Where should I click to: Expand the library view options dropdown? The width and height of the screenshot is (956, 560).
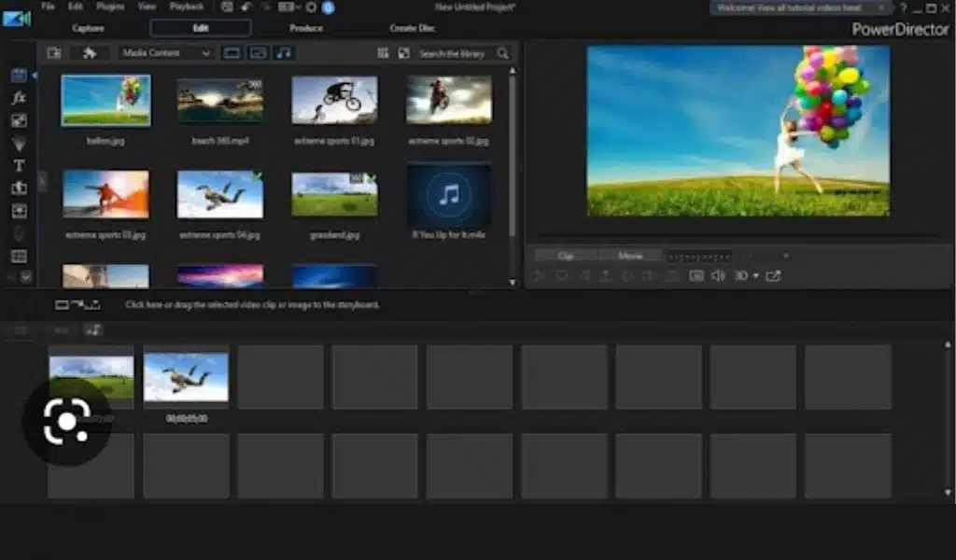383,53
